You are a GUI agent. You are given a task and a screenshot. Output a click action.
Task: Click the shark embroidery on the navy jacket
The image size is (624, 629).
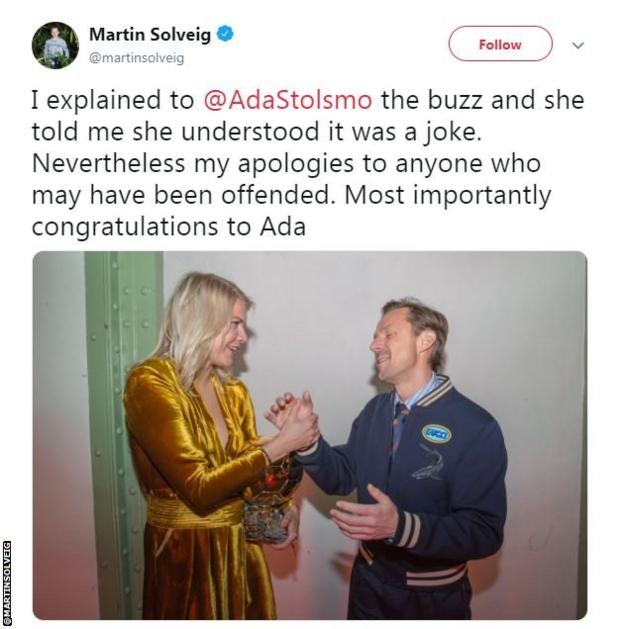[428, 462]
